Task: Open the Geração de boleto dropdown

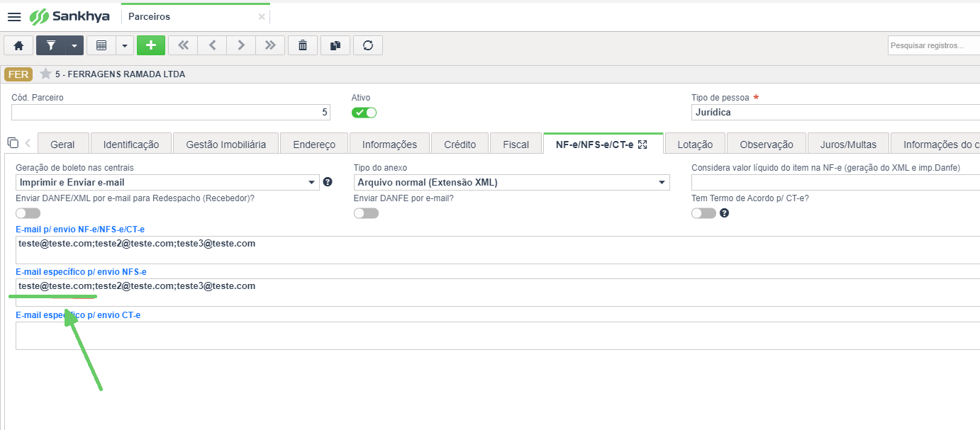Action: point(167,182)
